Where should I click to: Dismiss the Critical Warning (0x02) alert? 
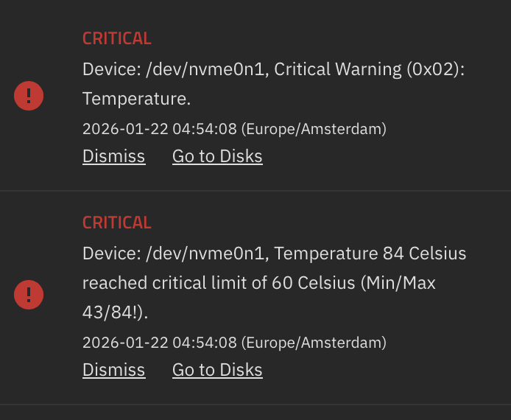[x=113, y=156]
